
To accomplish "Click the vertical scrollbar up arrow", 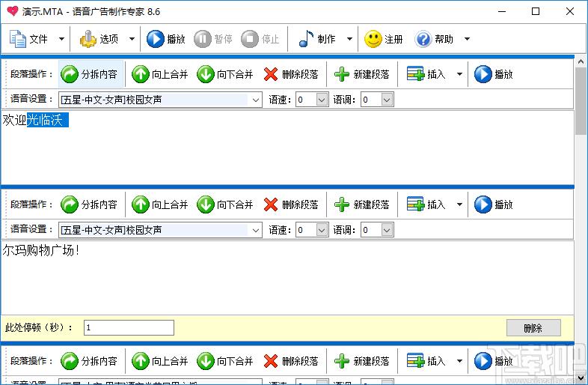I will [x=581, y=61].
